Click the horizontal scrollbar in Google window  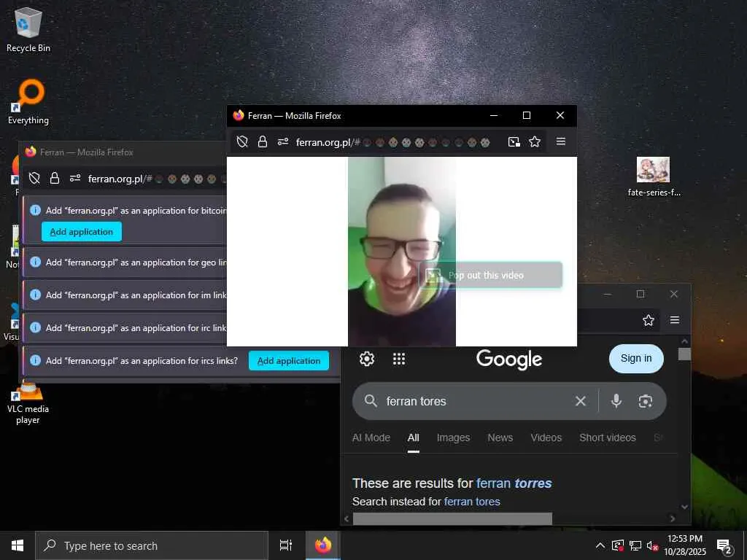click(452, 518)
